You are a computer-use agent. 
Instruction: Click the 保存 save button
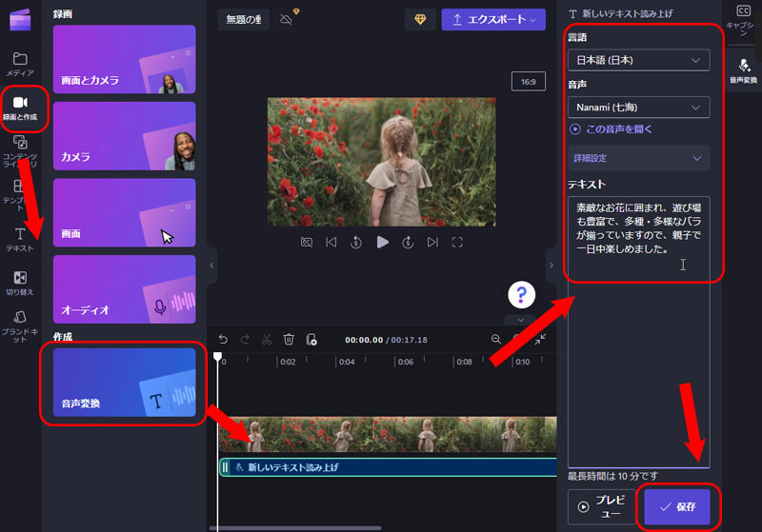677,506
